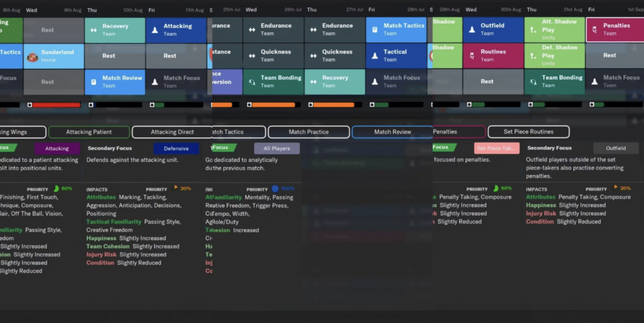Click the blue Defensive focus tag
The height and width of the screenshot is (323, 644).
pyautogui.click(x=176, y=149)
